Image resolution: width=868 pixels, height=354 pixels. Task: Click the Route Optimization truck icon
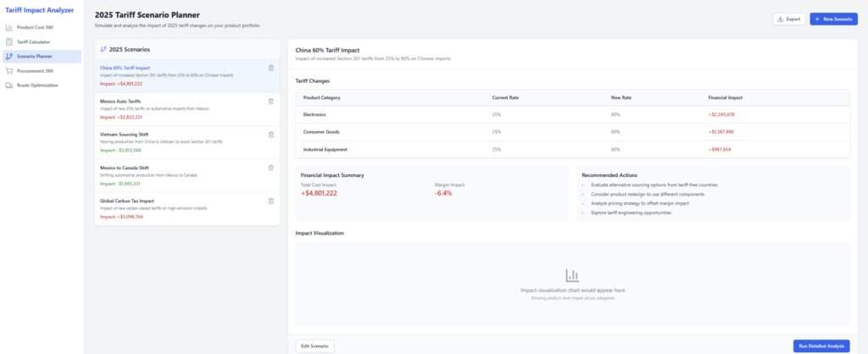point(9,85)
